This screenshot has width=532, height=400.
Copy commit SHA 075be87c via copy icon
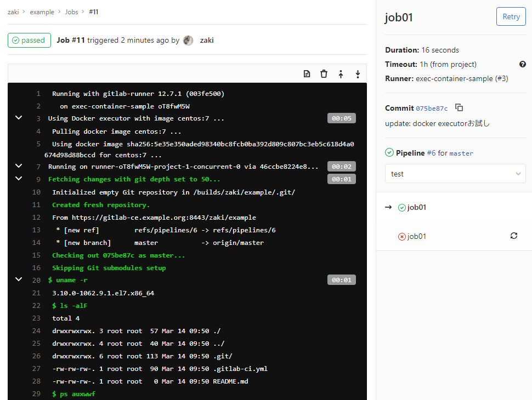click(x=459, y=108)
